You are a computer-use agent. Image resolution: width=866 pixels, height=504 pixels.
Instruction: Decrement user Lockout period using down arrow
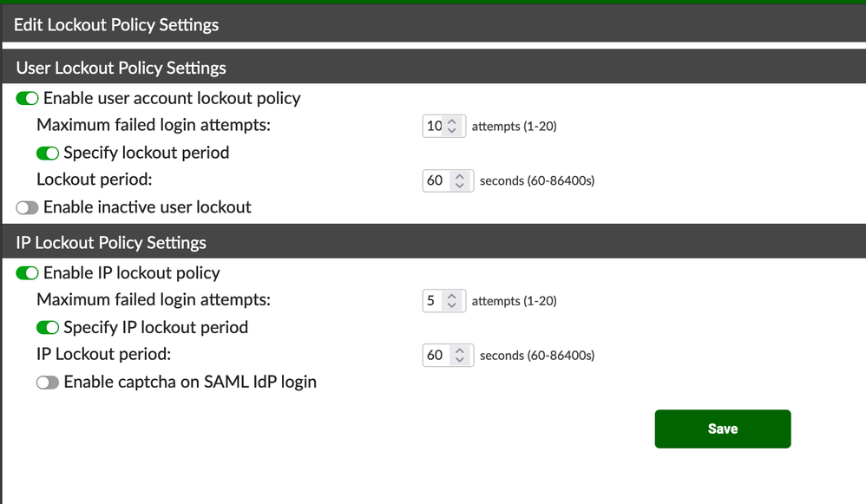[459, 187]
